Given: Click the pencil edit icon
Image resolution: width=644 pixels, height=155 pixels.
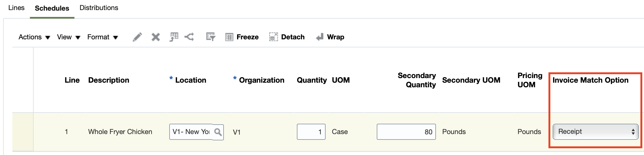Looking at the screenshot, I should [137, 37].
